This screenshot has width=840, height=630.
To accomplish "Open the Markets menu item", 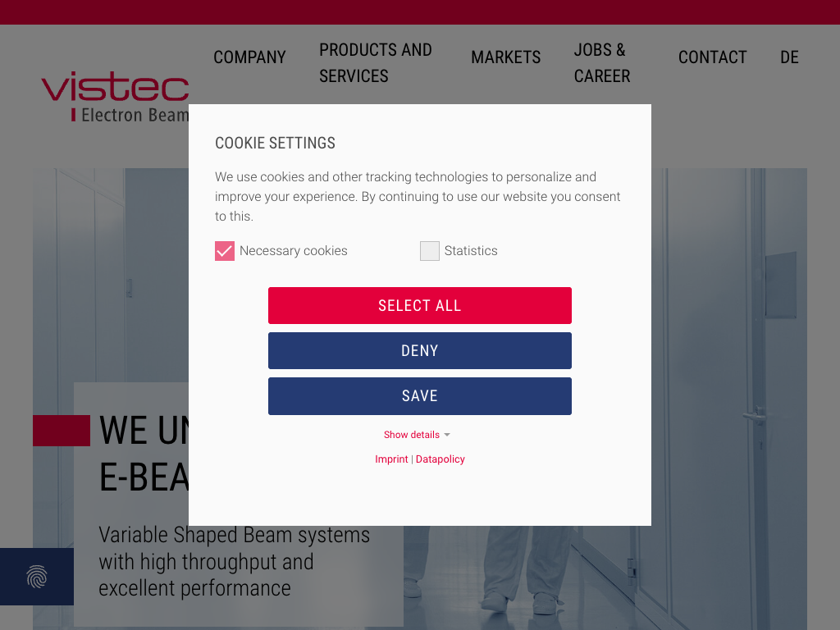I will (x=505, y=57).
